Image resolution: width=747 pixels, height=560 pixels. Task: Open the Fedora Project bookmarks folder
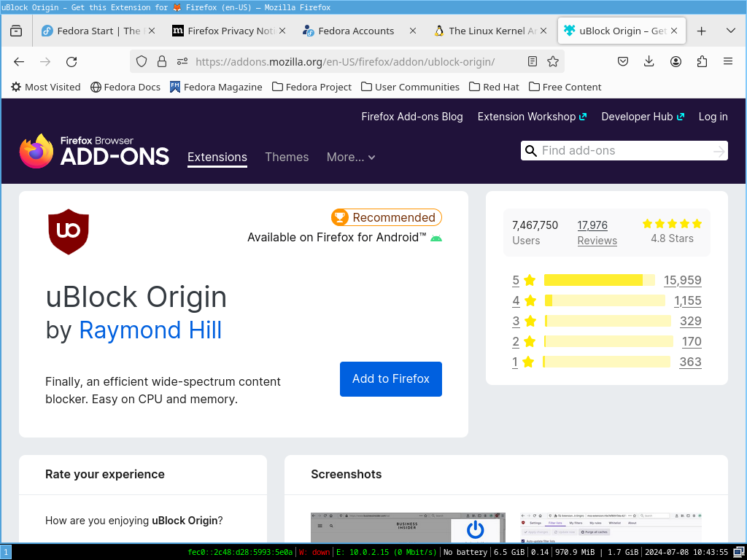pos(311,87)
